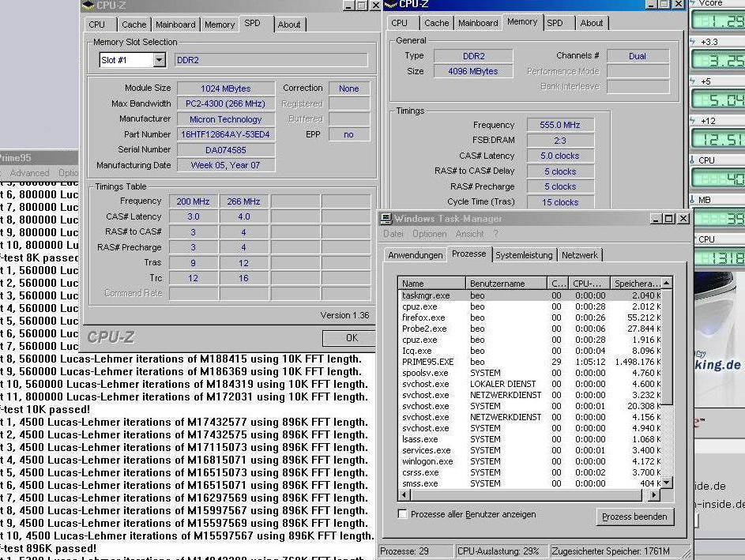Click +12 voltage readout in Probe monitor

719,139
